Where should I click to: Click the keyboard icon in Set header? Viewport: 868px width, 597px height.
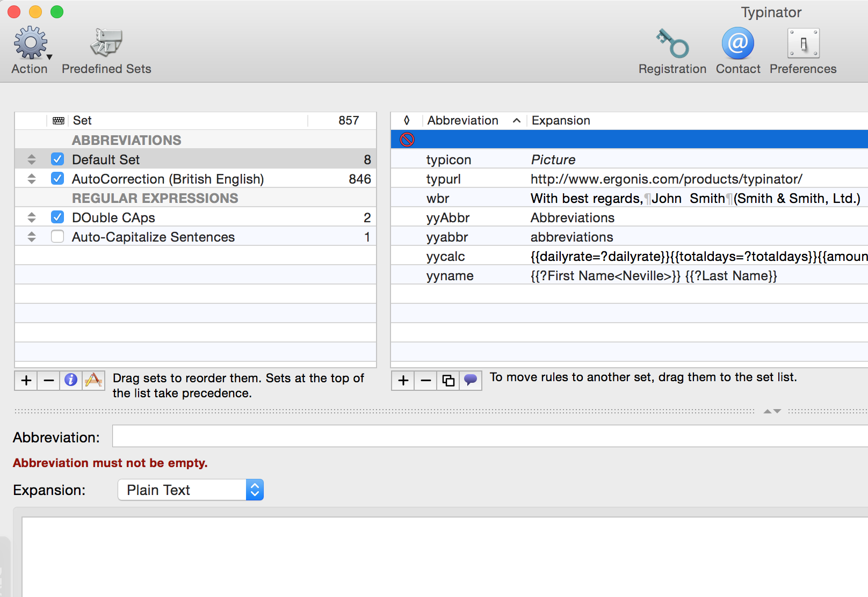point(59,121)
